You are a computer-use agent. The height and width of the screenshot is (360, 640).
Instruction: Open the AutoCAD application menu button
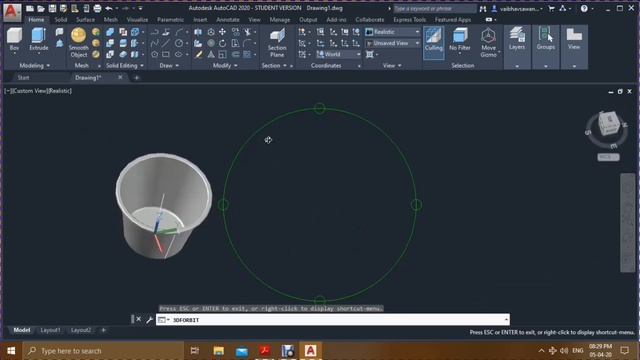(x=11, y=12)
